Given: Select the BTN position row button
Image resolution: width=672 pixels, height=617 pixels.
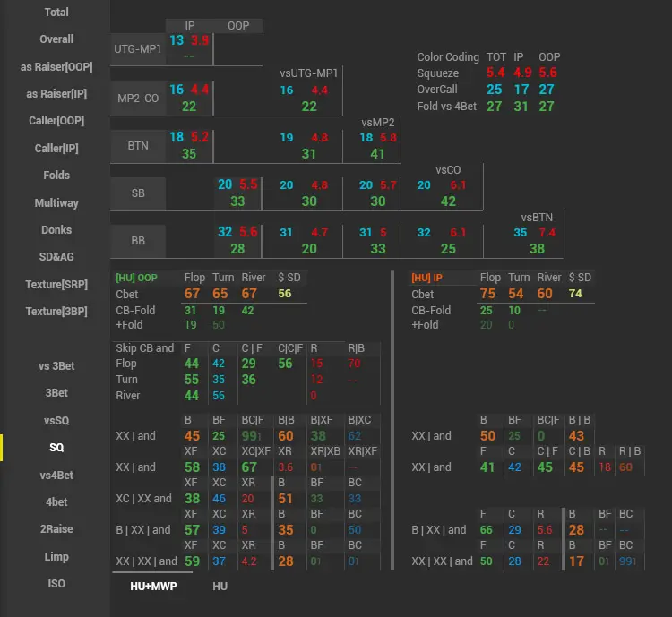Looking at the screenshot, I should coord(138,145).
